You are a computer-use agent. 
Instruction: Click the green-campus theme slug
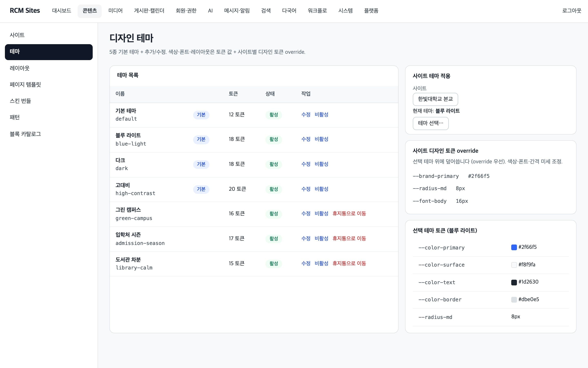pos(134,218)
